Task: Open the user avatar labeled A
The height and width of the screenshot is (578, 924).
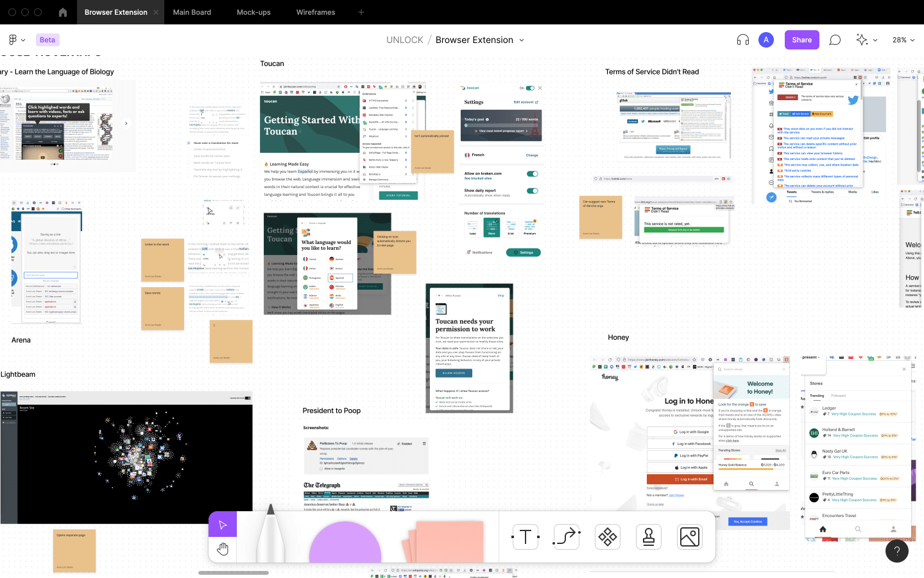Action: click(766, 40)
